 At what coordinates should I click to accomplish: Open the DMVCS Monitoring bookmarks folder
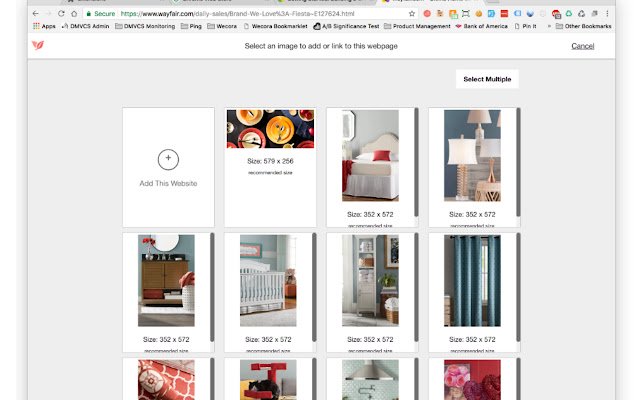coord(145,26)
